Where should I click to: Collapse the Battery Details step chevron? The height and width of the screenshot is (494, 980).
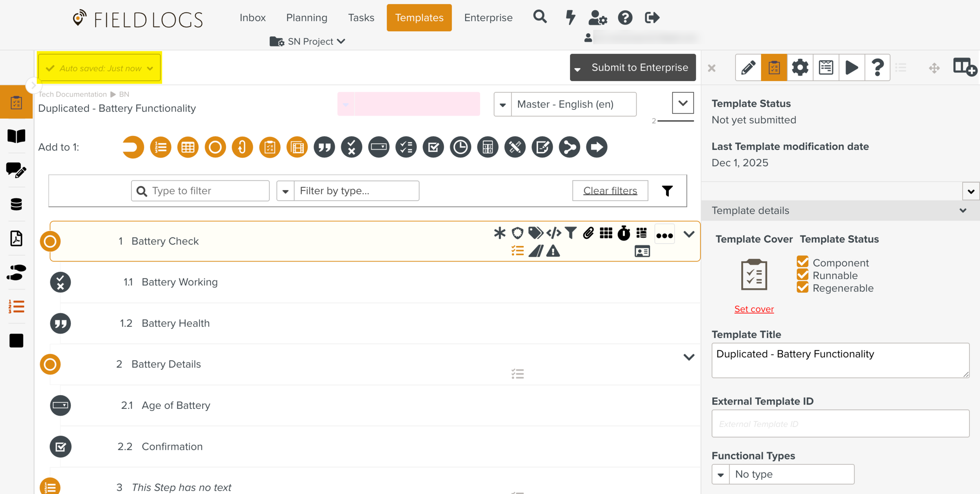pyautogui.click(x=689, y=357)
